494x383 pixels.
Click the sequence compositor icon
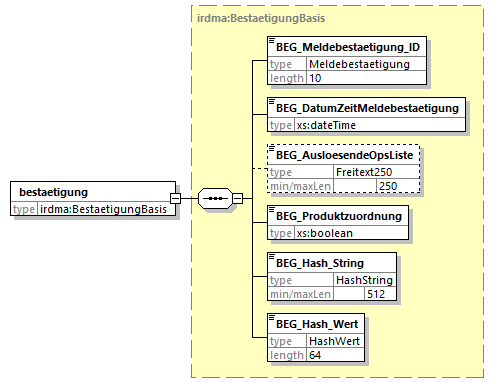215,198
